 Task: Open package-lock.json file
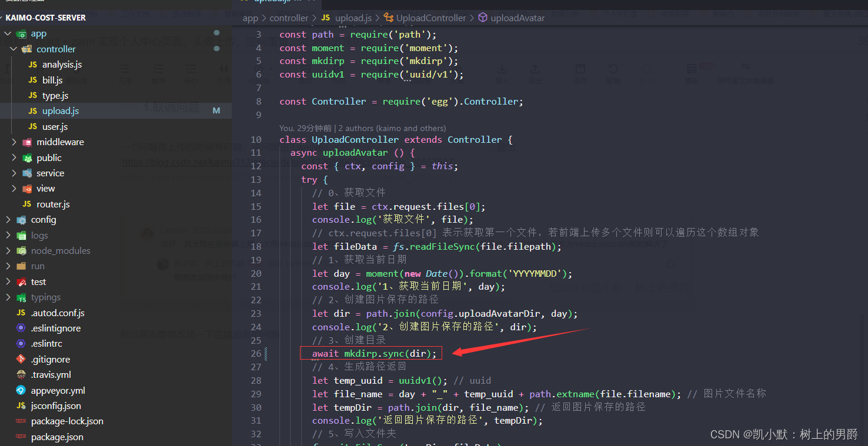(x=67, y=421)
